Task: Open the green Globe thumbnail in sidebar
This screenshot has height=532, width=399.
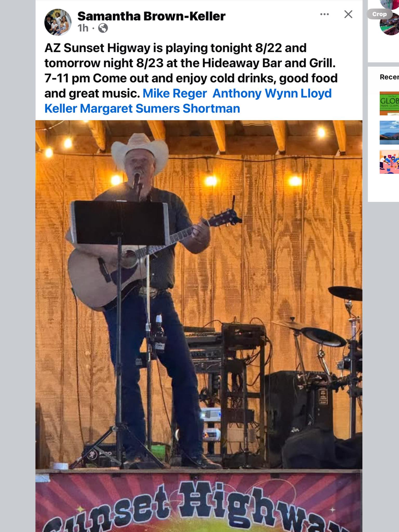Action: click(x=389, y=103)
